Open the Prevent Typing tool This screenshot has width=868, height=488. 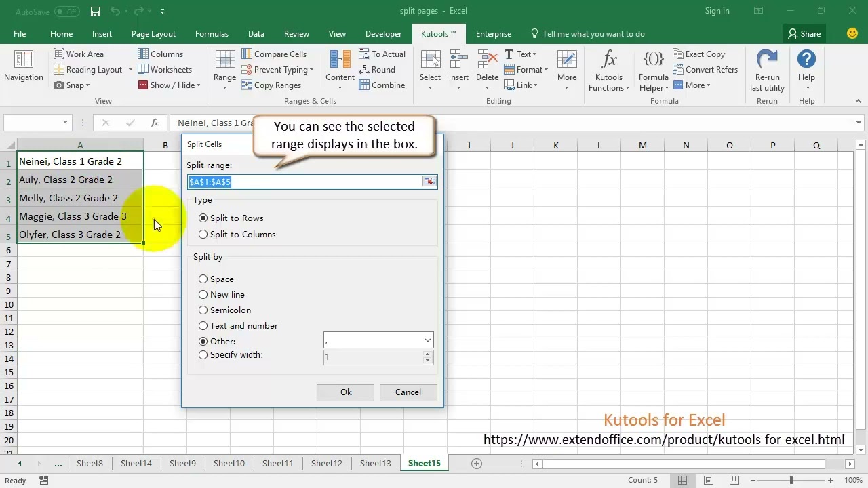(277, 70)
